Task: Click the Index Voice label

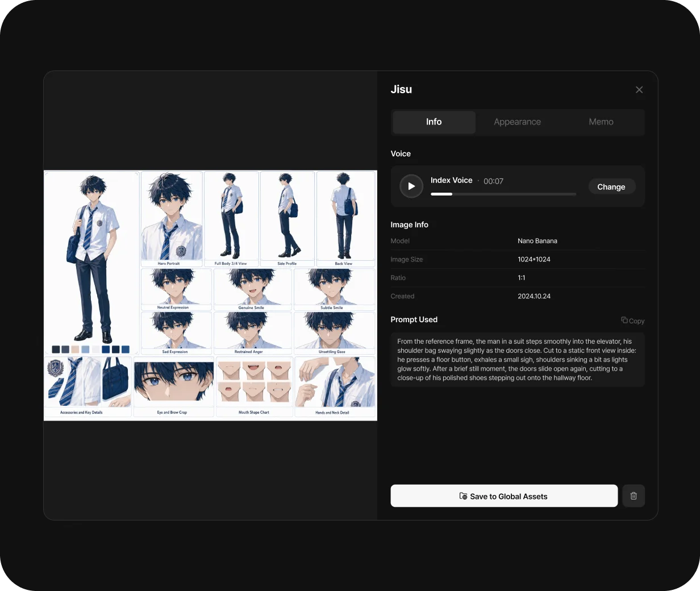Action: [452, 180]
